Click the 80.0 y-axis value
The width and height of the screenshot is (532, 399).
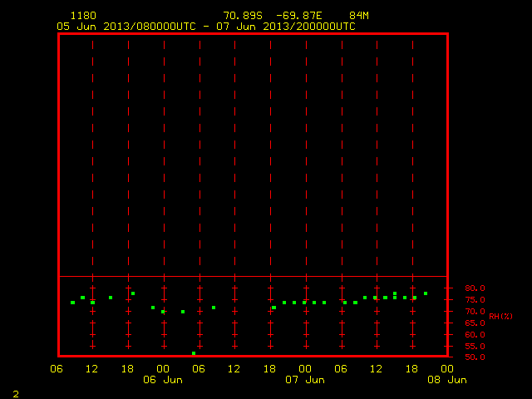475,288
